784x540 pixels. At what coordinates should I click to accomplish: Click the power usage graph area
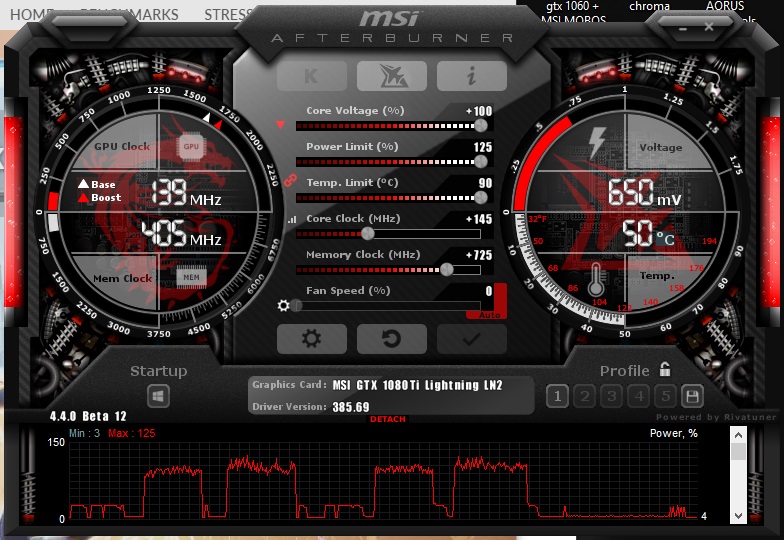tap(383, 480)
